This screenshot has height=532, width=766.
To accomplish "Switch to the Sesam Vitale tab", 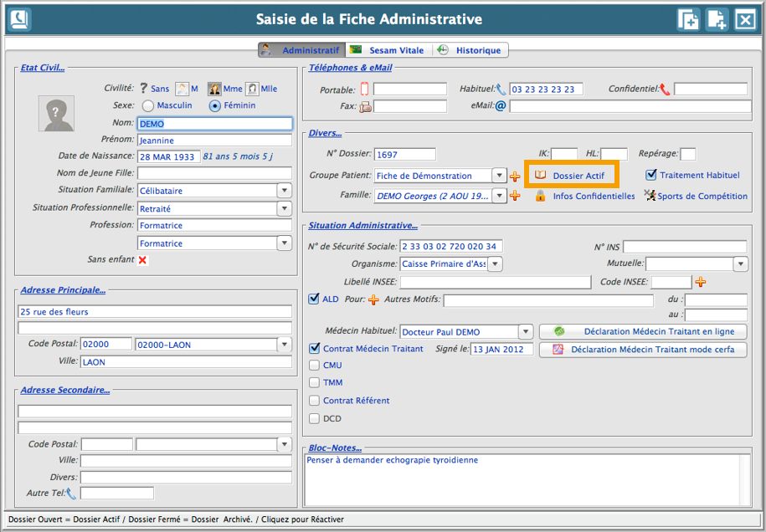I will point(389,50).
